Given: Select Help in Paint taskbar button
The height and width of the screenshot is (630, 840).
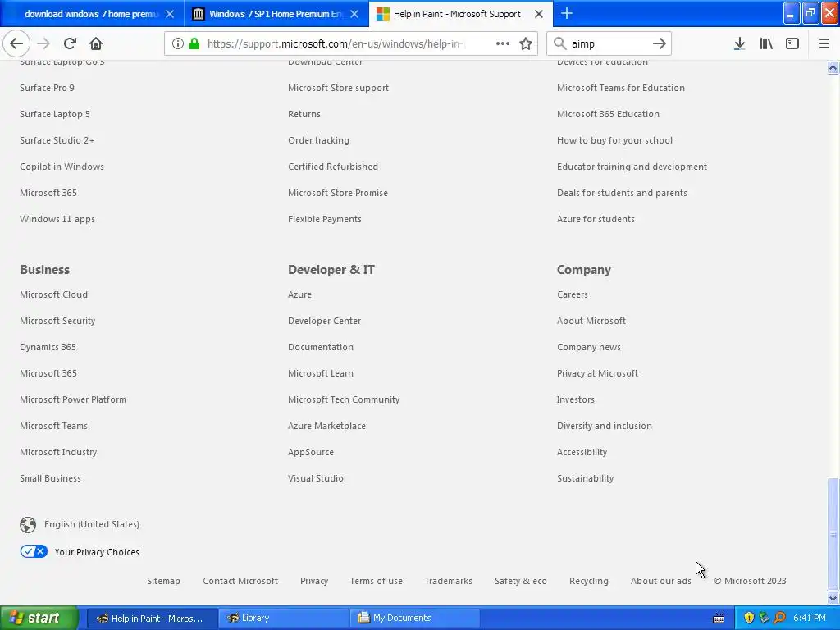Looking at the screenshot, I should coord(152,618).
